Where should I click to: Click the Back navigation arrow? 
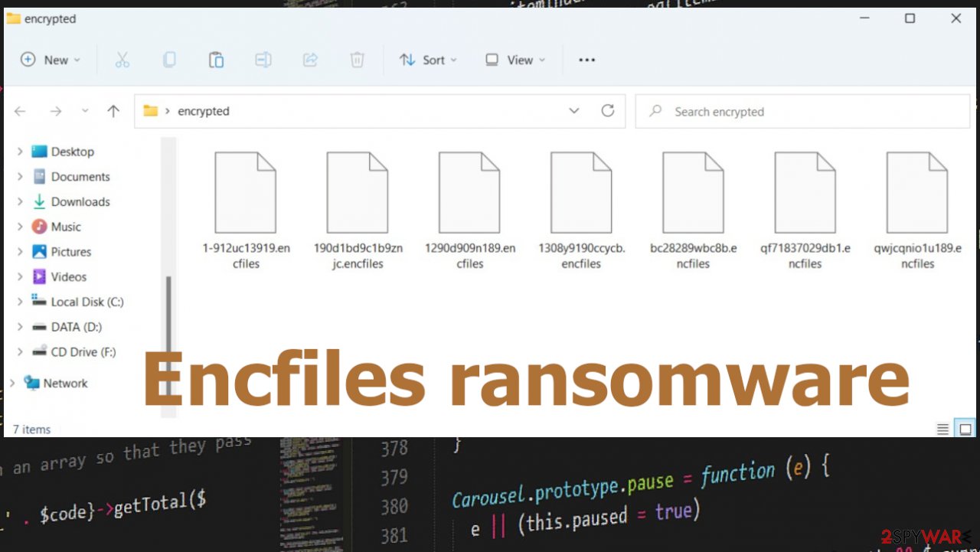[x=19, y=110]
